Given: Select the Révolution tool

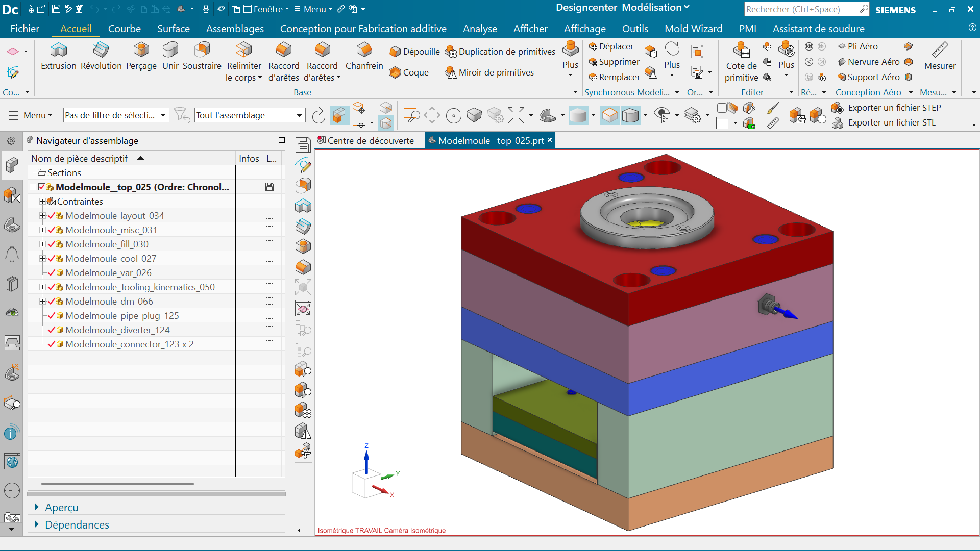Looking at the screenshot, I should click(x=101, y=56).
